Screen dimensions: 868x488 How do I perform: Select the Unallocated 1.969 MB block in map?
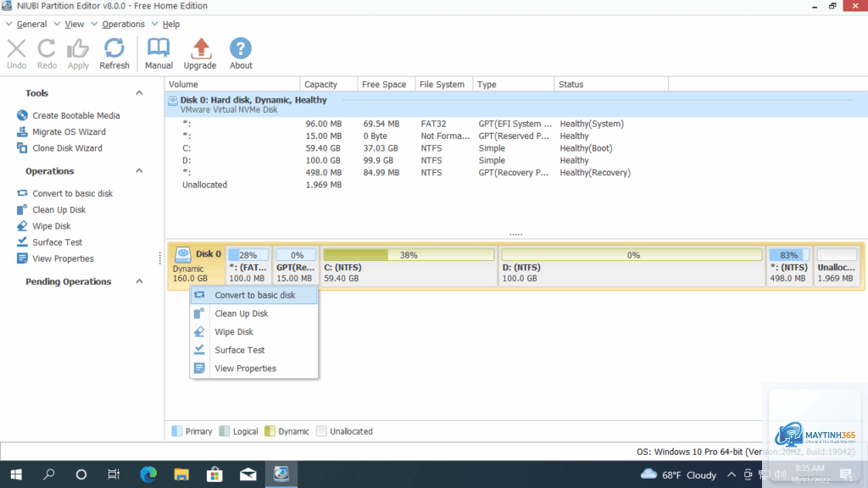pyautogui.click(x=837, y=265)
